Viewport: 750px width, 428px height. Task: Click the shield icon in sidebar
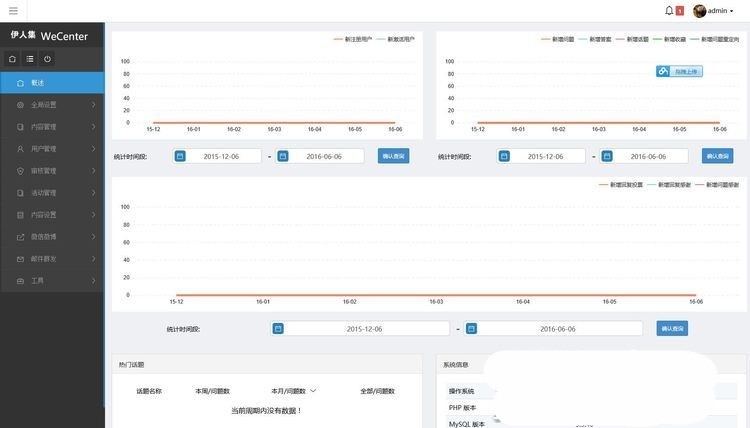point(20,171)
